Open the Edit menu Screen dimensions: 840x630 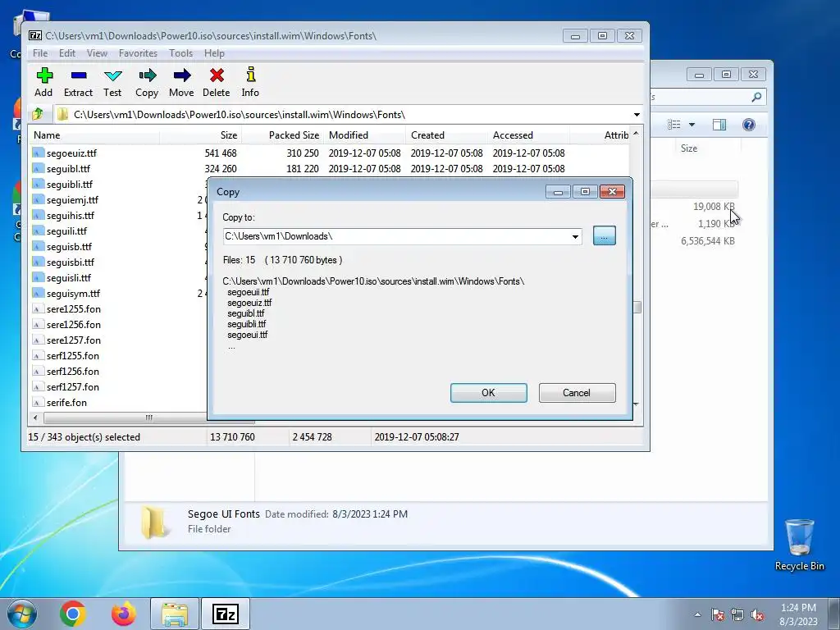point(67,53)
